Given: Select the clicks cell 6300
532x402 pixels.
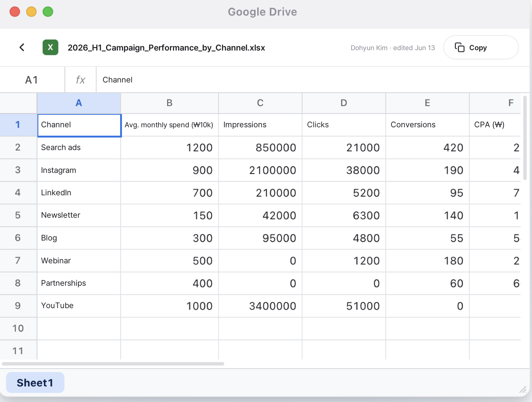Looking at the screenshot, I should point(344,215).
